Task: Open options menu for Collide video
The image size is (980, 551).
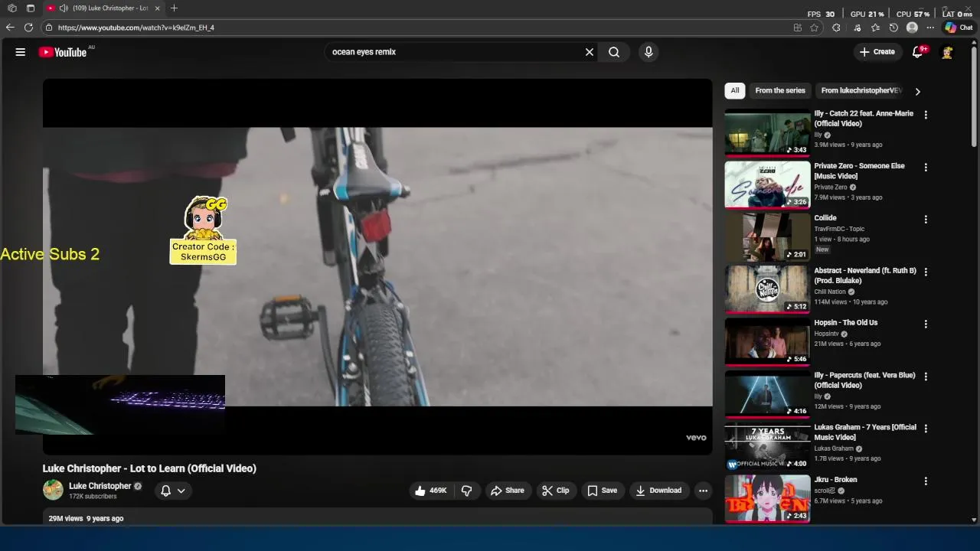Action: click(926, 220)
